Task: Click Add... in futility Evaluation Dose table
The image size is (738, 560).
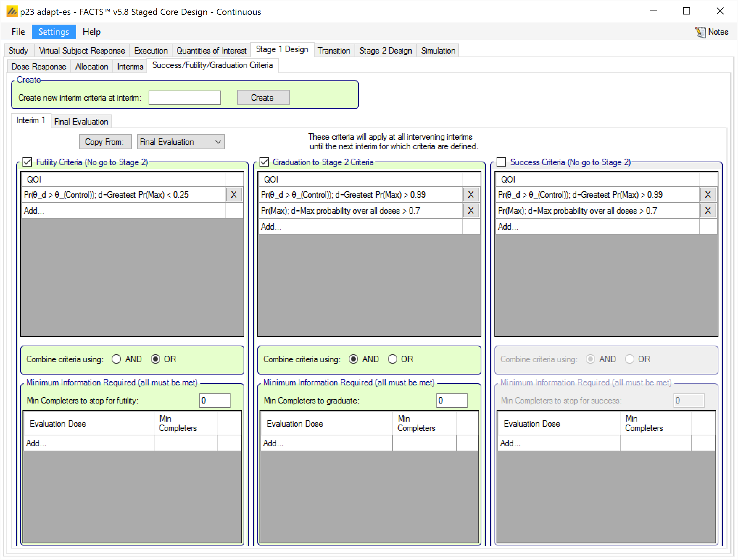Action: (x=36, y=443)
